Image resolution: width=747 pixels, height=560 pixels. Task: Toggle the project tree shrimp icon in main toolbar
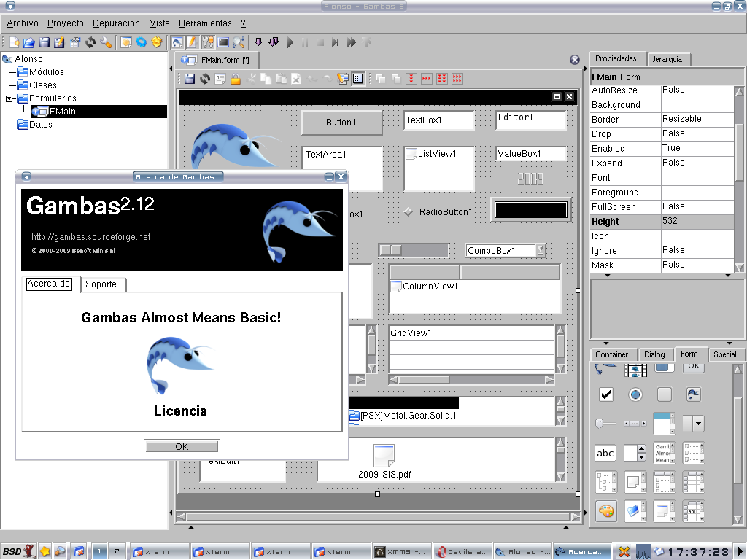[177, 42]
